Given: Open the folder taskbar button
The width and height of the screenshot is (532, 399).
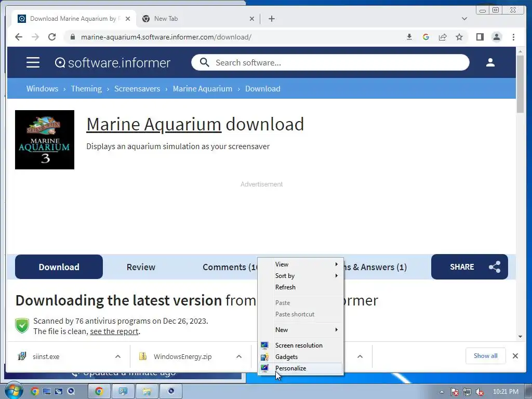Looking at the screenshot, I should (x=147, y=391).
